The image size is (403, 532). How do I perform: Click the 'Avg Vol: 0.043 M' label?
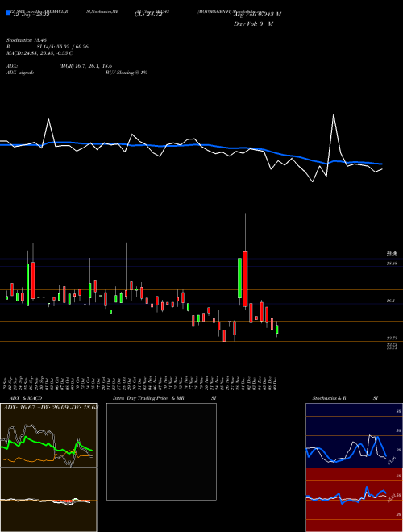click(257, 15)
